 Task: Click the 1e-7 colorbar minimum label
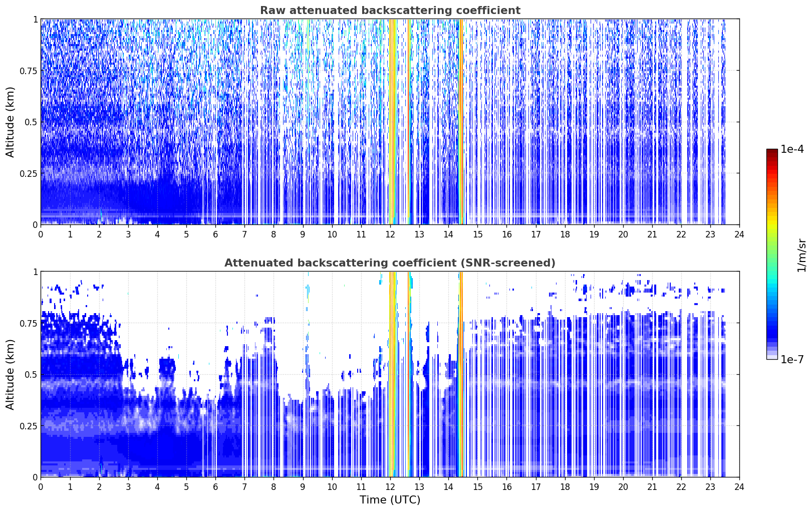pos(792,359)
